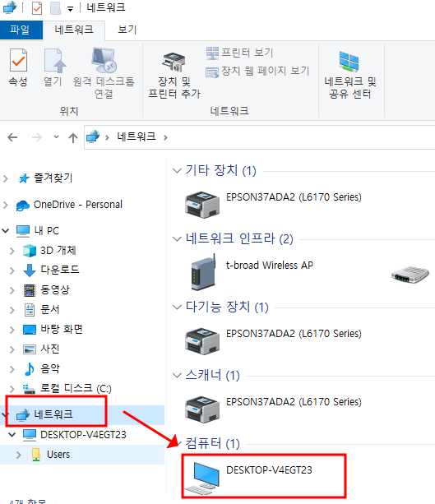Viewport: 435px width, 504px height.
Task: Select OneDrive - Personal in sidebar
Action: (x=78, y=205)
